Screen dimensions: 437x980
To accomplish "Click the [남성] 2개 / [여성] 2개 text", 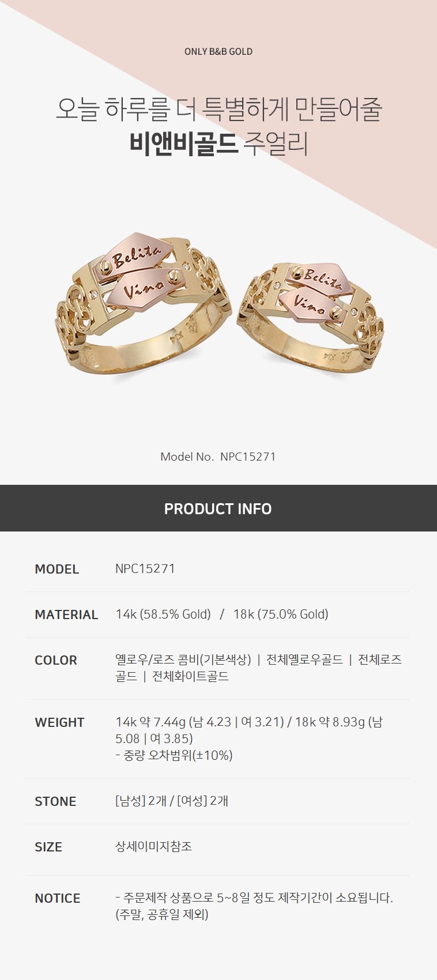I will click(172, 801).
